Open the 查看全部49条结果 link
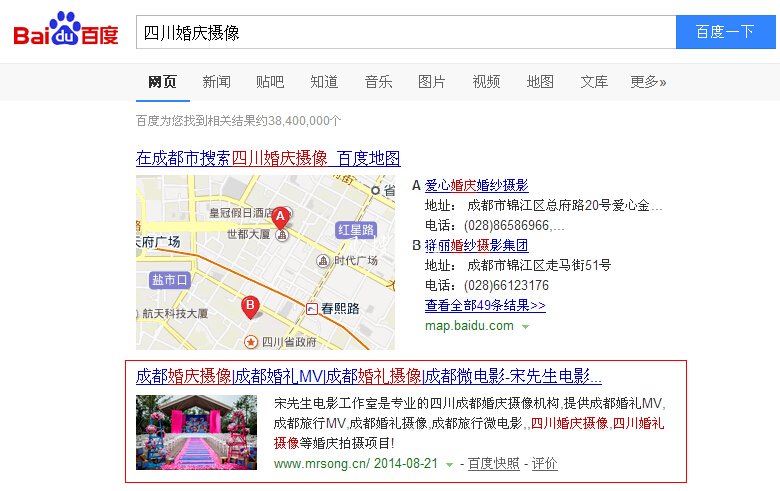 click(485, 306)
